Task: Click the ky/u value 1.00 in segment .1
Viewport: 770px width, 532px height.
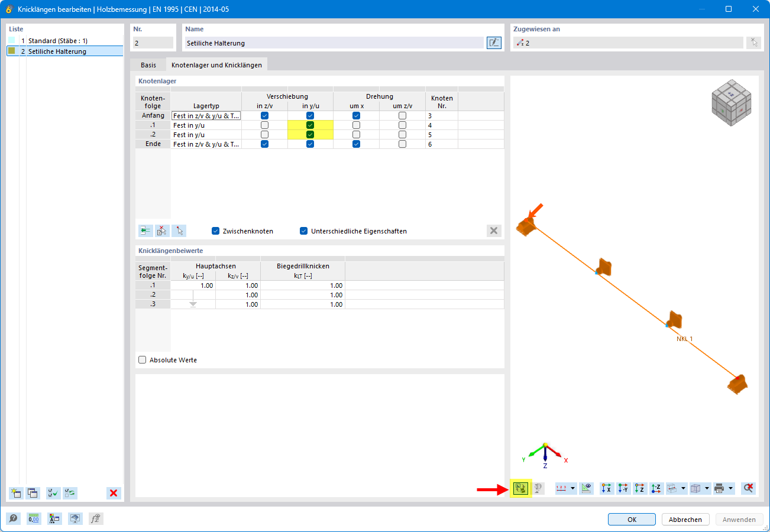Action: 193,286
